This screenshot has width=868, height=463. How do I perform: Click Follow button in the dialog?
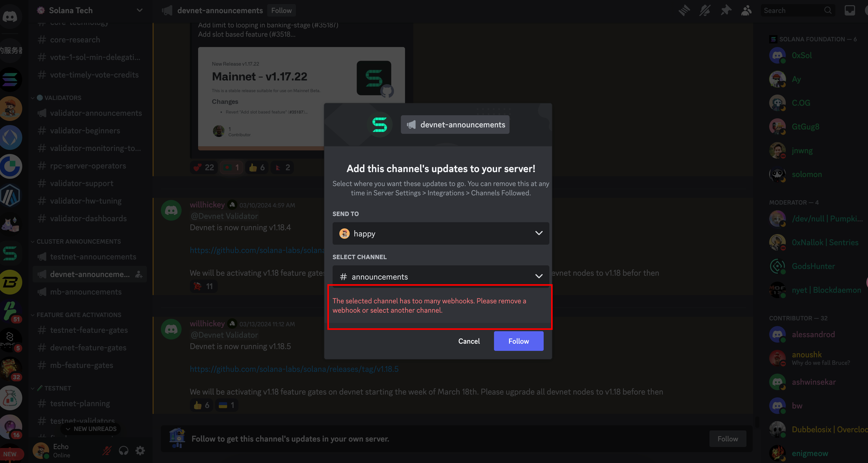tap(519, 341)
